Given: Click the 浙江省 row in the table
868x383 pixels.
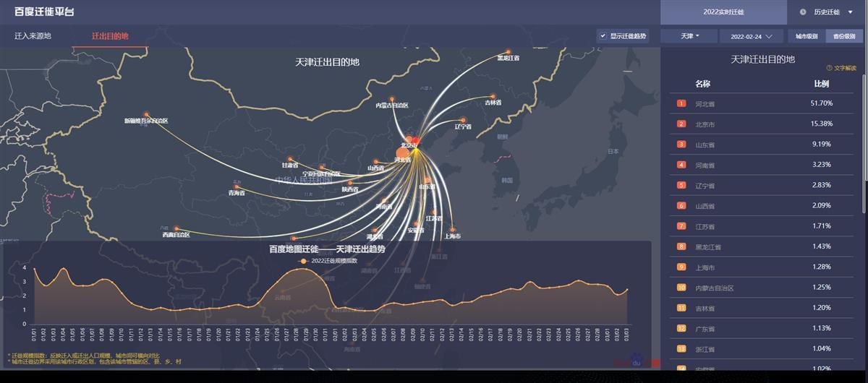Looking at the screenshot, I should 762,349.
